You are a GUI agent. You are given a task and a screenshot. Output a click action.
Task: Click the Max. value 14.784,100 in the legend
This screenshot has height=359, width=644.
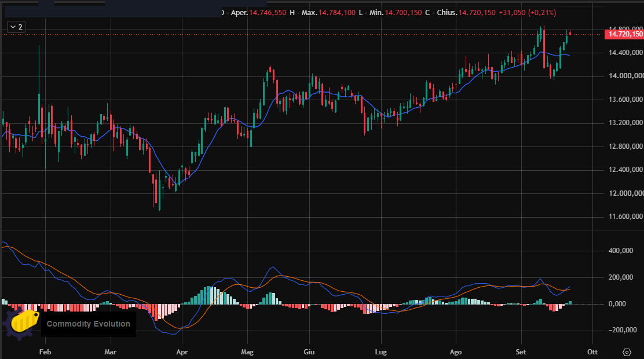(x=337, y=13)
